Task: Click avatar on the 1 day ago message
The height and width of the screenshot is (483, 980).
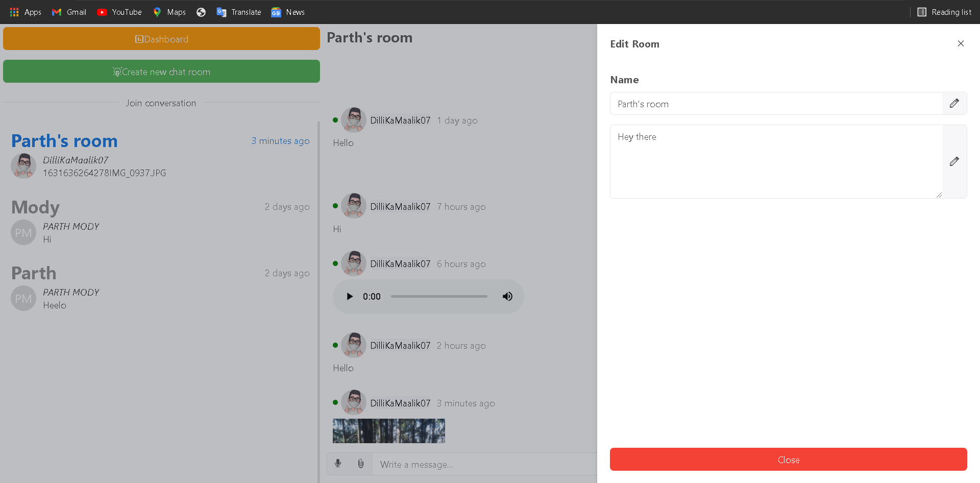Action: pos(354,120)
